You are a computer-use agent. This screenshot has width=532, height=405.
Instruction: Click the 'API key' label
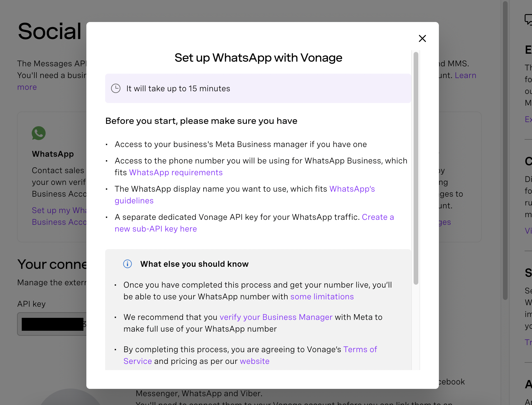click(31, 304)
